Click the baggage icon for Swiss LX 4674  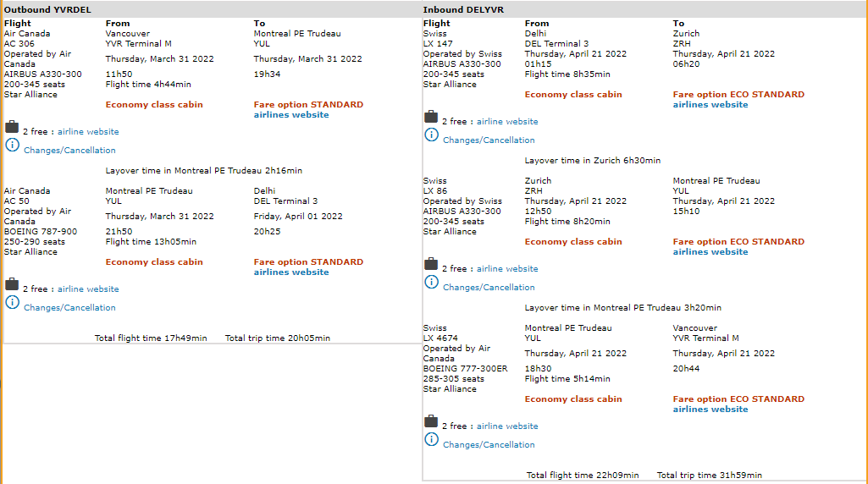pyautogui.click(x=431, y=421)
